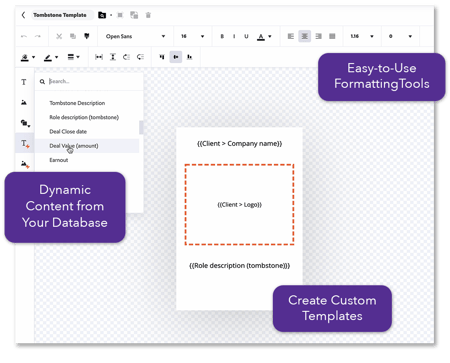This screenshot has height=363, width=450.
Task: Click the increase indent icon
Action: pyautogui.click(x=140, y=57)
